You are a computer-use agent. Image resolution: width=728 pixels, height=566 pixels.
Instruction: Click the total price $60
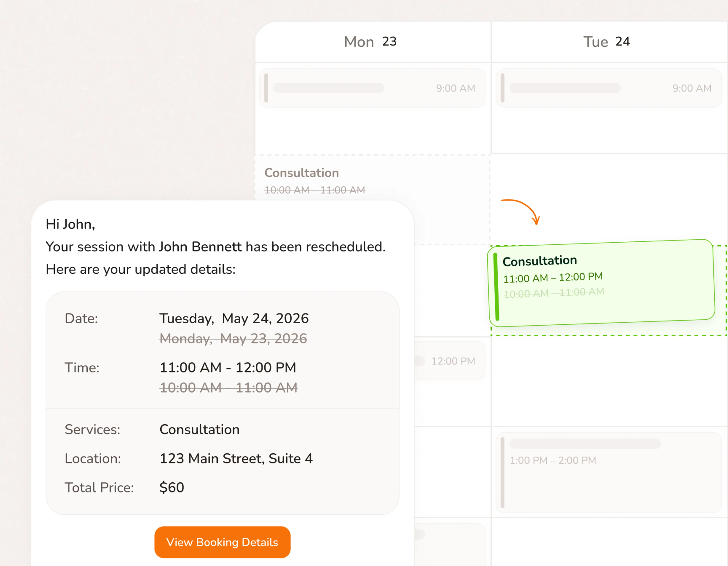click(172, 487)
